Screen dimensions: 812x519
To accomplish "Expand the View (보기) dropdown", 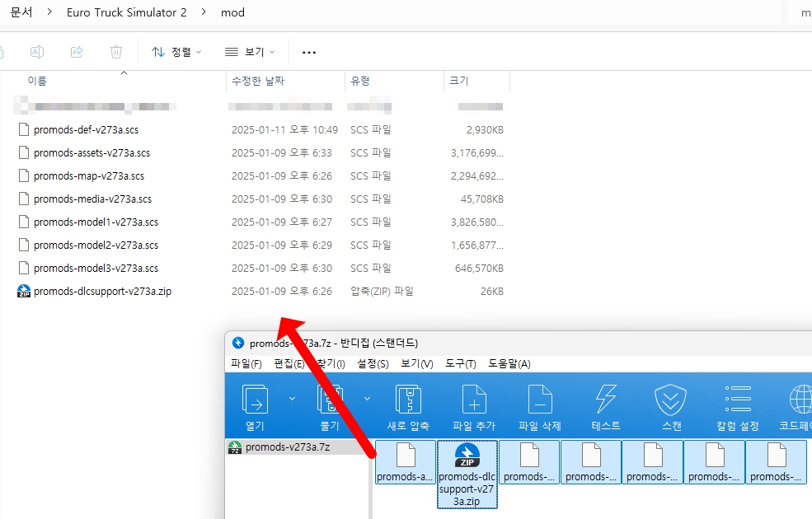I will (x=250, y=52).
